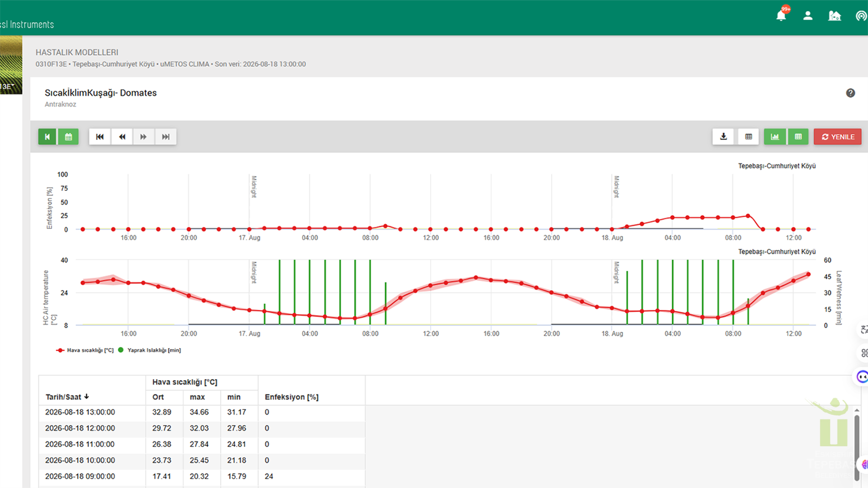Open the user profile icon
The height and width of the screenshot is (488, 868).
[808, 16]
